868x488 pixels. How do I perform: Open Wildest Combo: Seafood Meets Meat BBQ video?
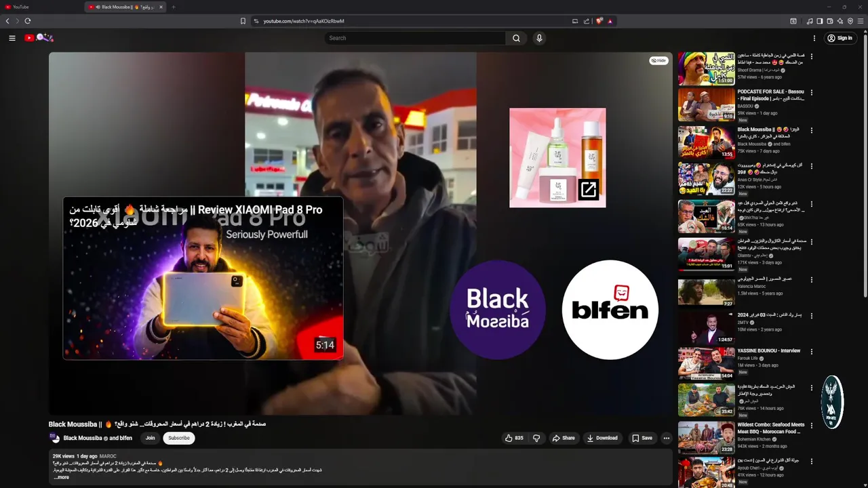click(x=770, y=428)
